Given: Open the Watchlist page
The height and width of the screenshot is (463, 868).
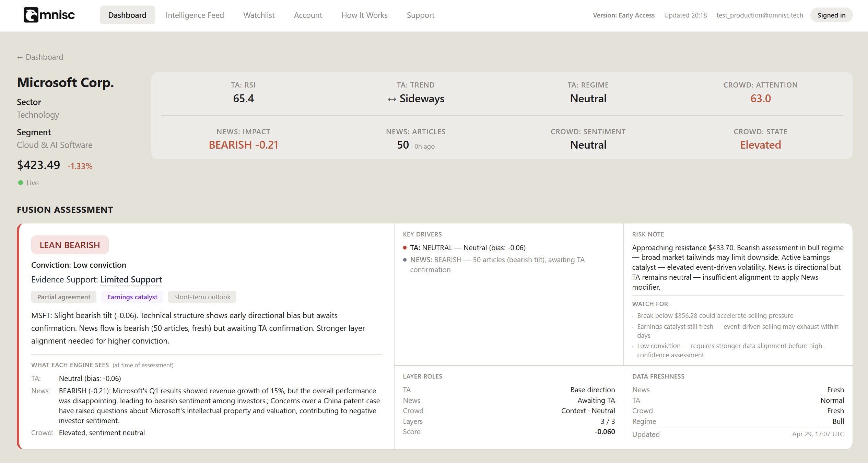Looking at the screenshot, I should (x=259, y=15).
